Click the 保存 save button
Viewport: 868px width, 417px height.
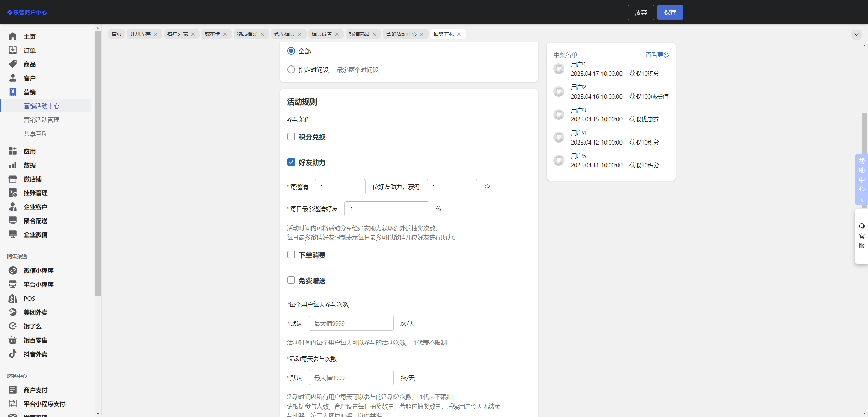[x=670, y=13]
